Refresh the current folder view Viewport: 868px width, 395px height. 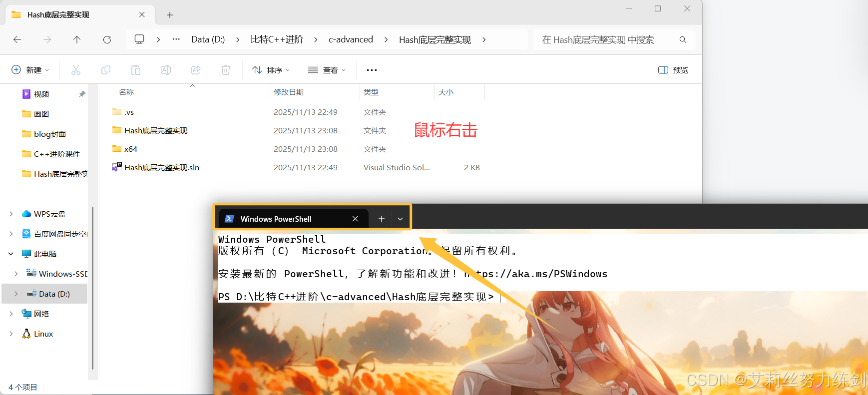pyautogui.click(x=107, y=39)
